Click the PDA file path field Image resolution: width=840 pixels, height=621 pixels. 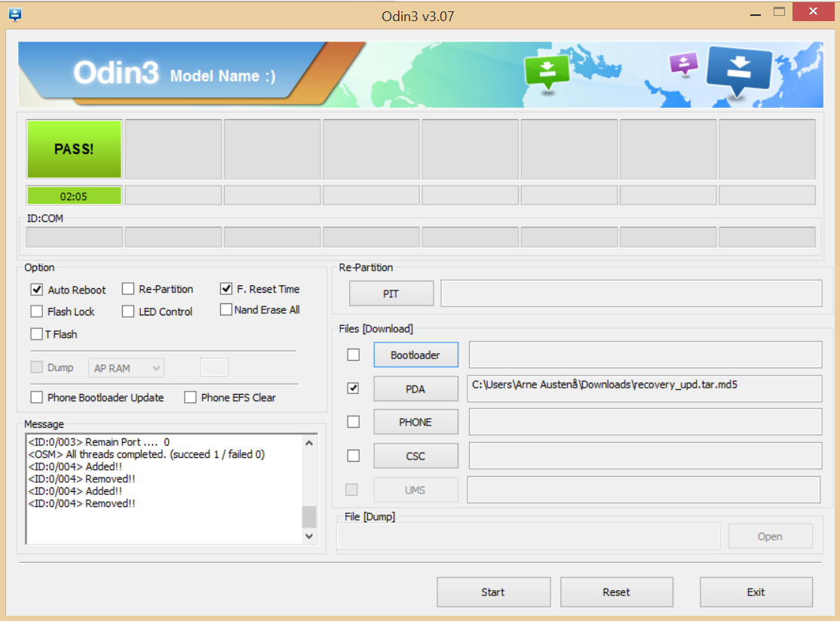[x=645, y=389]
